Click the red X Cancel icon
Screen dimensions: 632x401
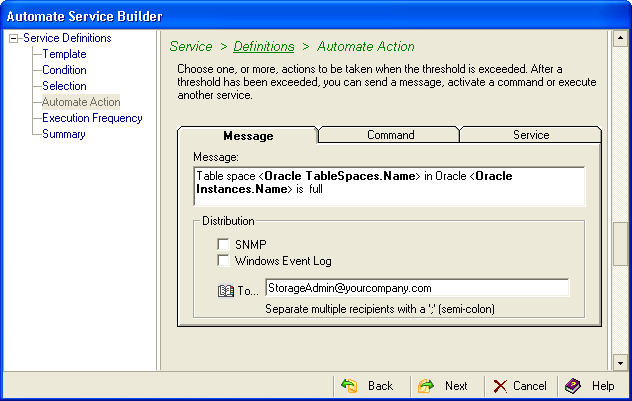pyautogui.click(x=500, y=386)
